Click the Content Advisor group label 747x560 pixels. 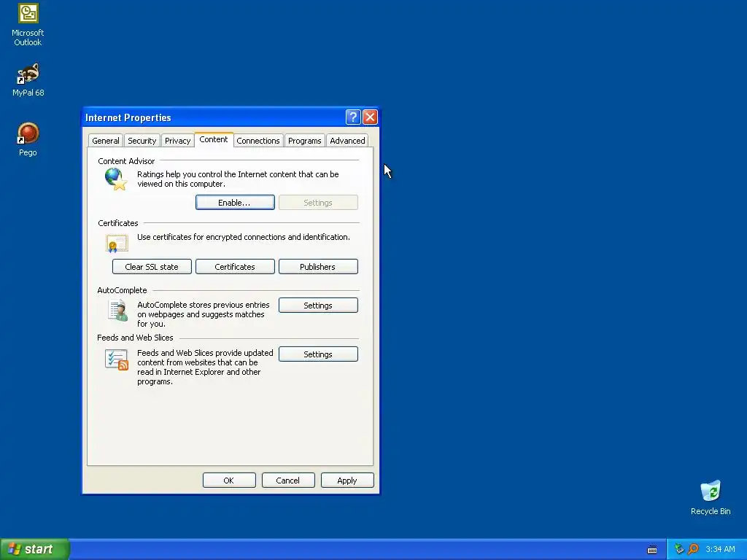tap(126, 161)
